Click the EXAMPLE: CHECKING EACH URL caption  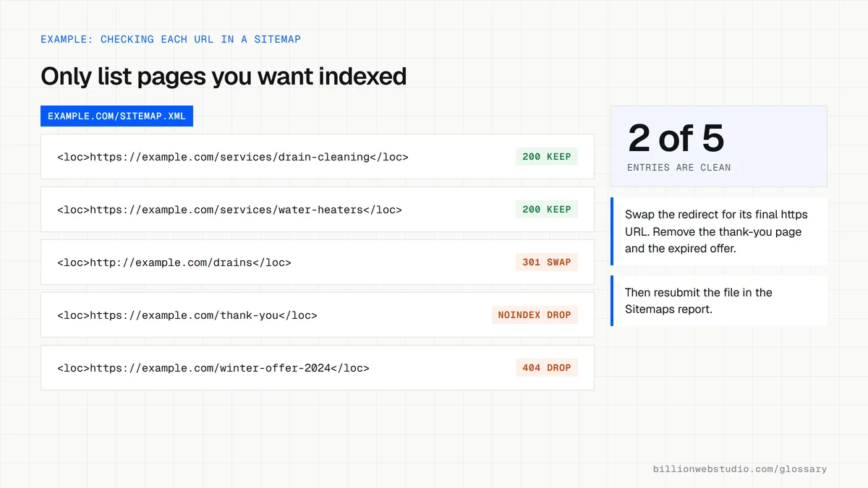point(171,39)
